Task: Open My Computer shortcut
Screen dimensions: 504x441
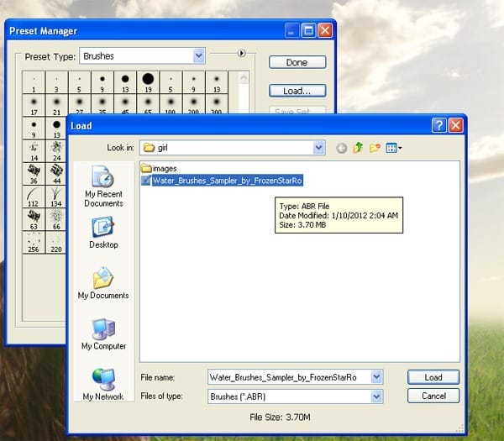Action: [x=103, y=334]
